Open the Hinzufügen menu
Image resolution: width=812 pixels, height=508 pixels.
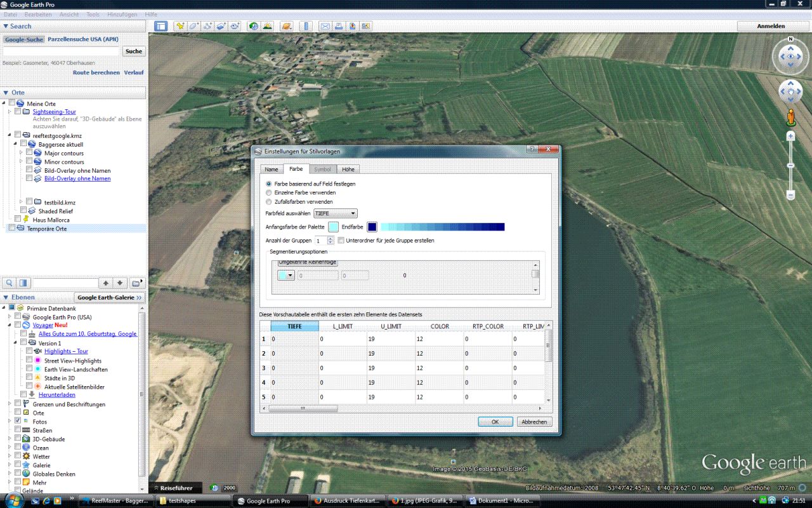122,14
